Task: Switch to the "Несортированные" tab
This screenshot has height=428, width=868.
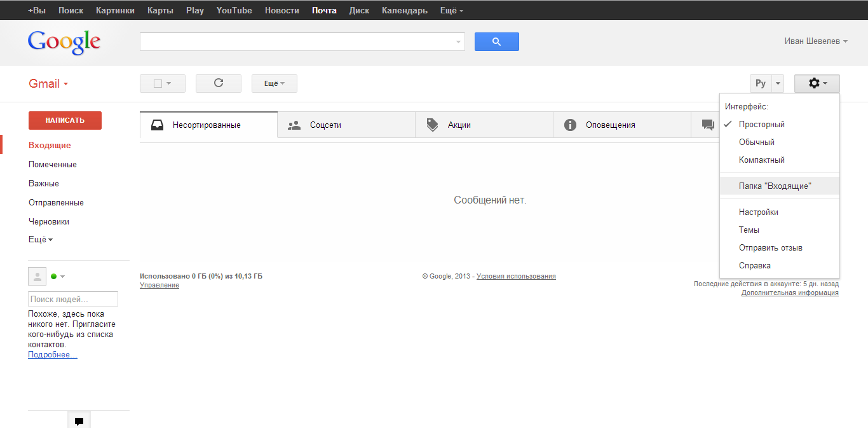Action: coord(208,125)
